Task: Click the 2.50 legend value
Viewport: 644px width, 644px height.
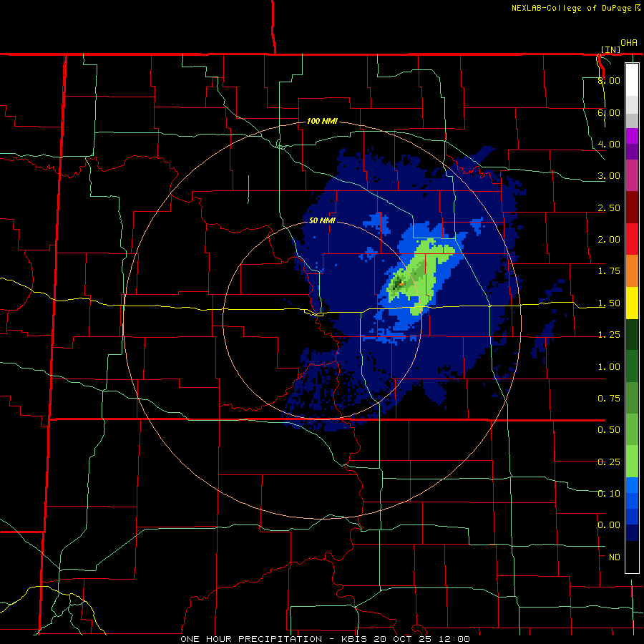Action: tap(609, 208)
